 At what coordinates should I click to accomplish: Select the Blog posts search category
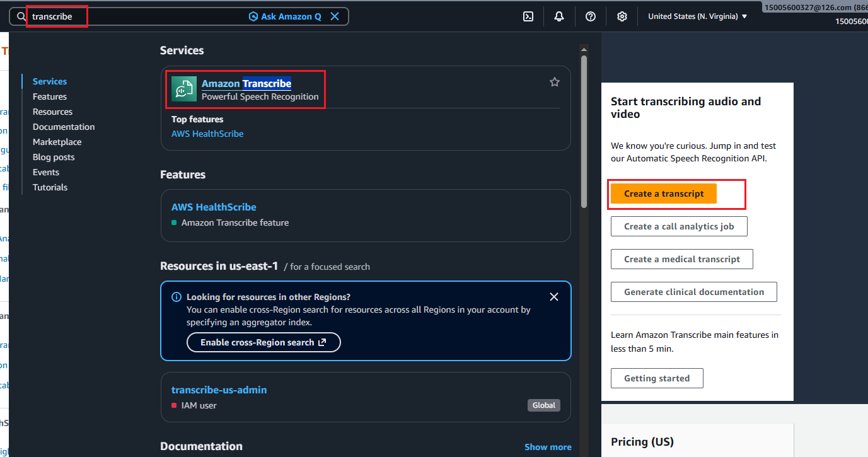point(54,157)
